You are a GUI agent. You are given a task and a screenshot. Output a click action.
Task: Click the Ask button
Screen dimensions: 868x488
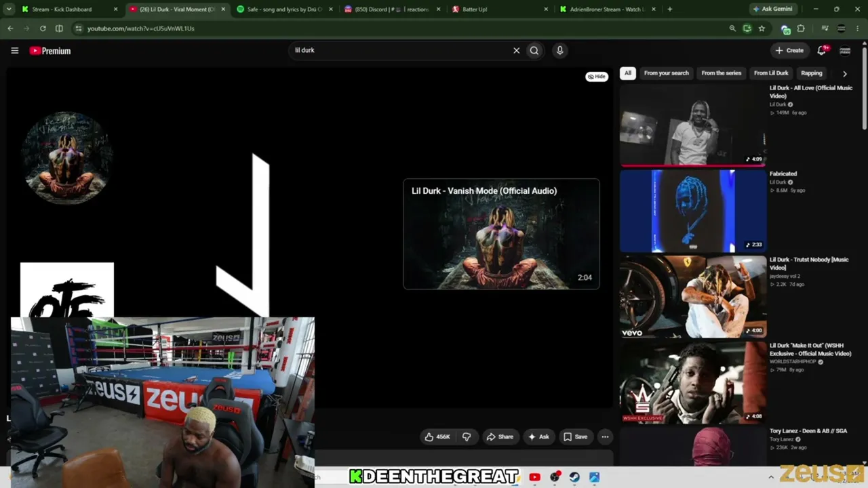pyautogui.click(x=538, y=437)
